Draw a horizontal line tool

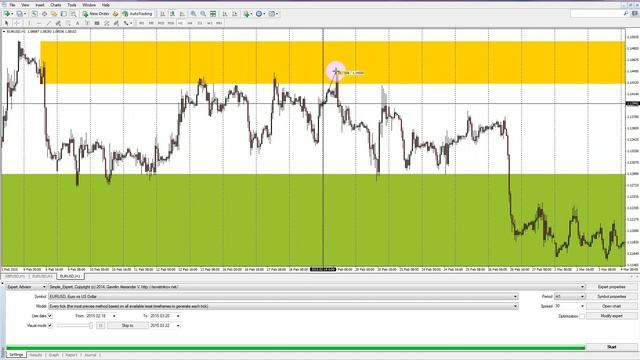[x=39, y=23]
